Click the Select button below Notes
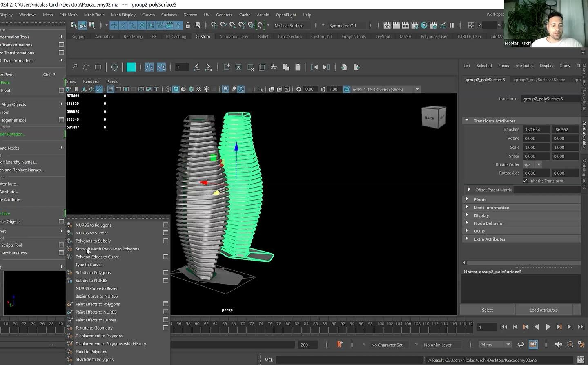 pyautogui.click(x=487, y=310)
